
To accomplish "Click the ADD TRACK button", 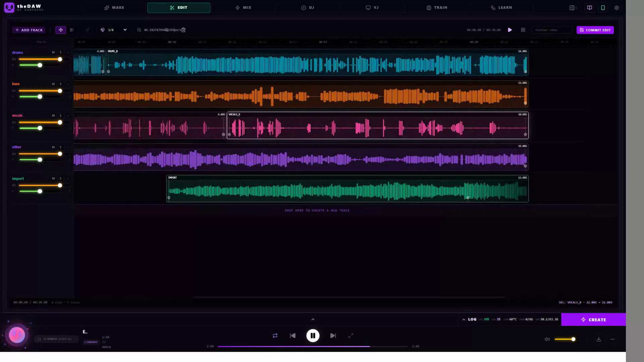I will coord(29,30).
